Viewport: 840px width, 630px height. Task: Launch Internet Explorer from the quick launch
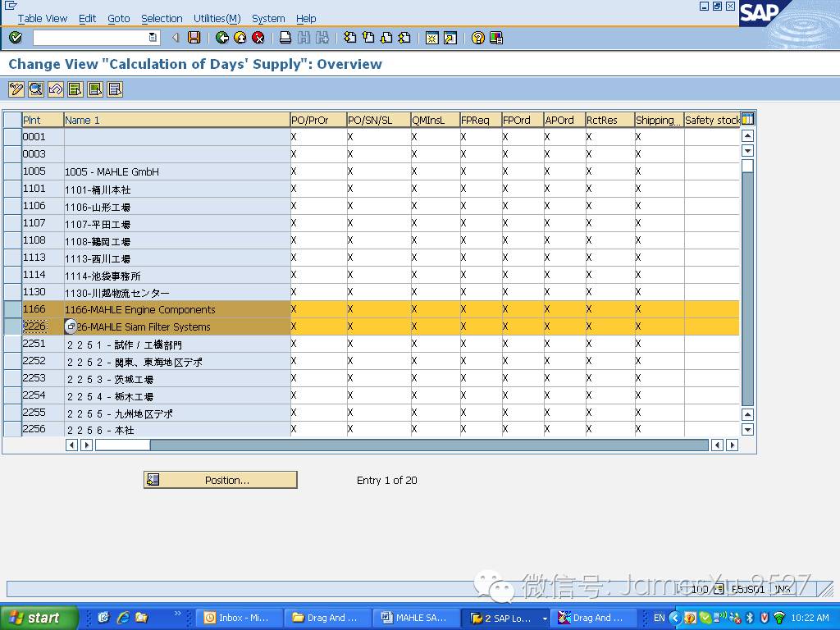click(123, 618)
